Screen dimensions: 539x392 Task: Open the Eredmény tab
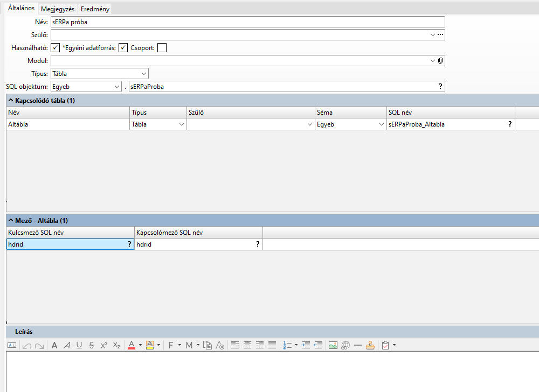tap(95, 9)
